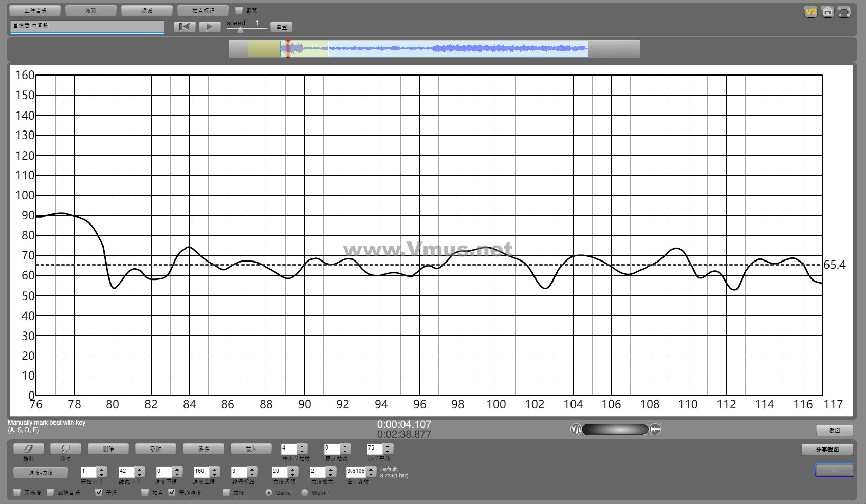Viewport: 866px width, 504px height.
Task: Click the 分享截图 button
Action: [827, 450]
